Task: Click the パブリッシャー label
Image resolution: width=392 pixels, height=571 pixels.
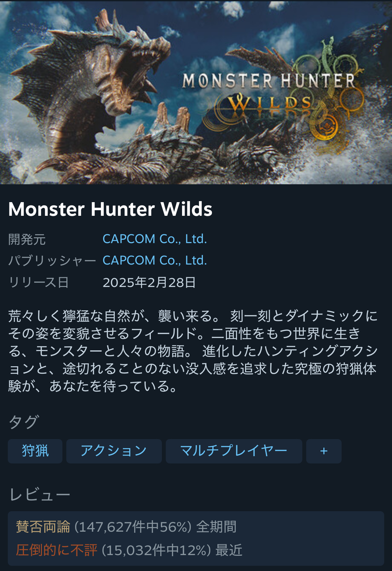Action: tap(52, 261)
